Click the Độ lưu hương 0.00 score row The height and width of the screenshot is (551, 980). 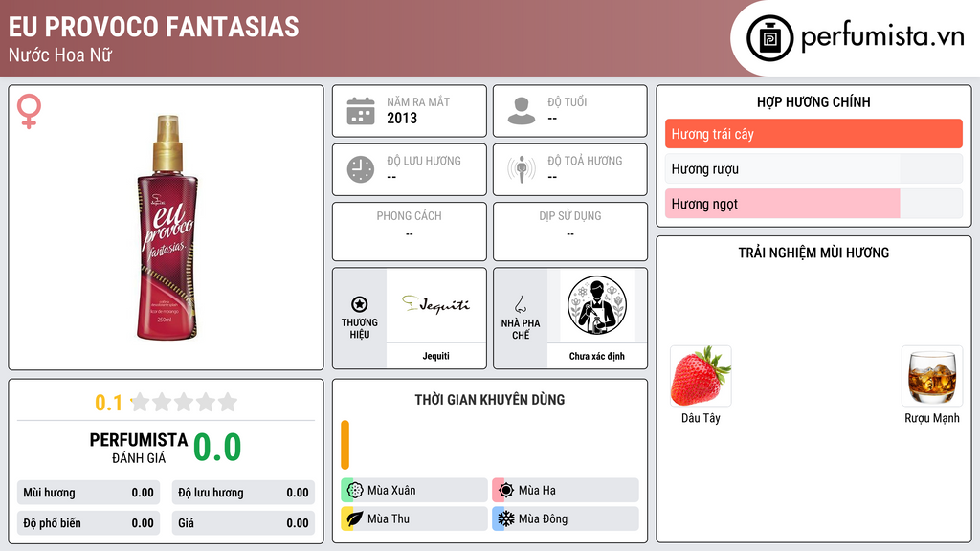243,493
